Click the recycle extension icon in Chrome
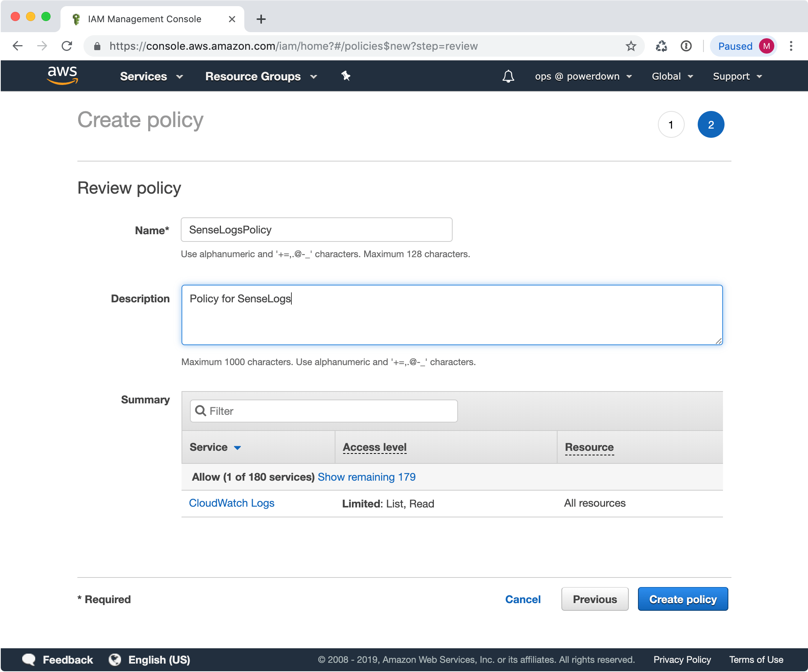The height and width of the screenshot is (672, 808). (x=661, y=46)
